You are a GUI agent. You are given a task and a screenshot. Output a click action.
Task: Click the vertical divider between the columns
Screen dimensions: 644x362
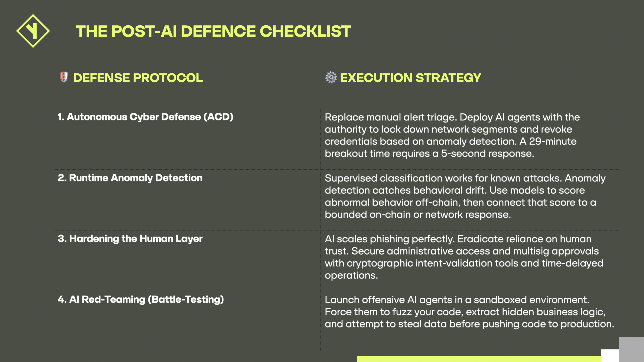pyautogui.click(x=321, y=230)
